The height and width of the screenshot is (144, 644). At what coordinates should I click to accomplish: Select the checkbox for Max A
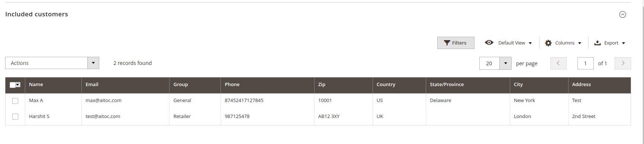(15, 101)
